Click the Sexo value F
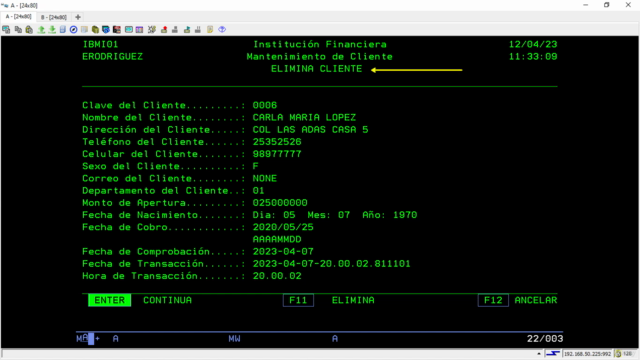 (256, 166)
